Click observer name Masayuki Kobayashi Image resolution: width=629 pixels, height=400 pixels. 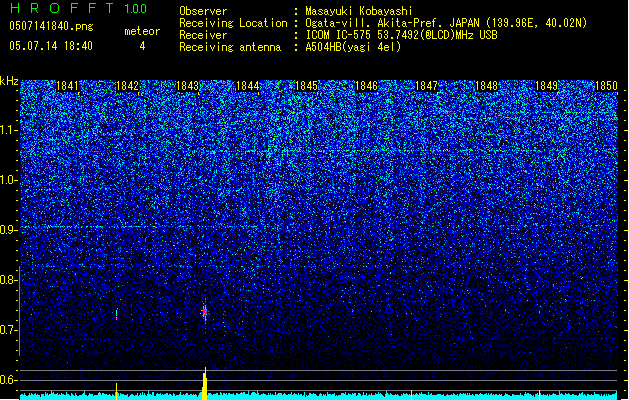[x=359, y=11]
